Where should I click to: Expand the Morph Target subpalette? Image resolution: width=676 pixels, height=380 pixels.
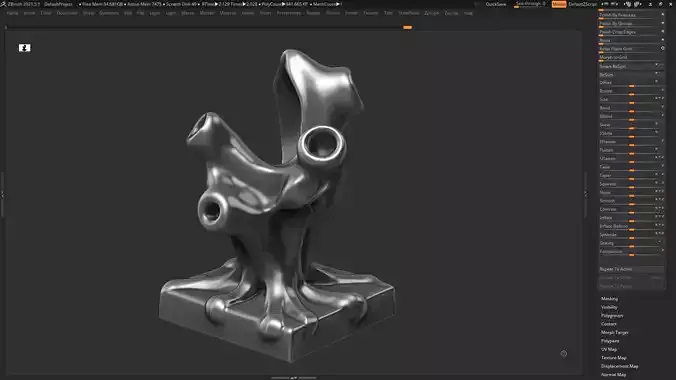614,333
